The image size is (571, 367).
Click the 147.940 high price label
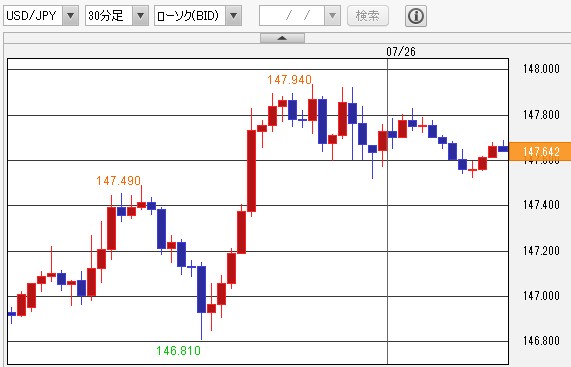point(290,80)
